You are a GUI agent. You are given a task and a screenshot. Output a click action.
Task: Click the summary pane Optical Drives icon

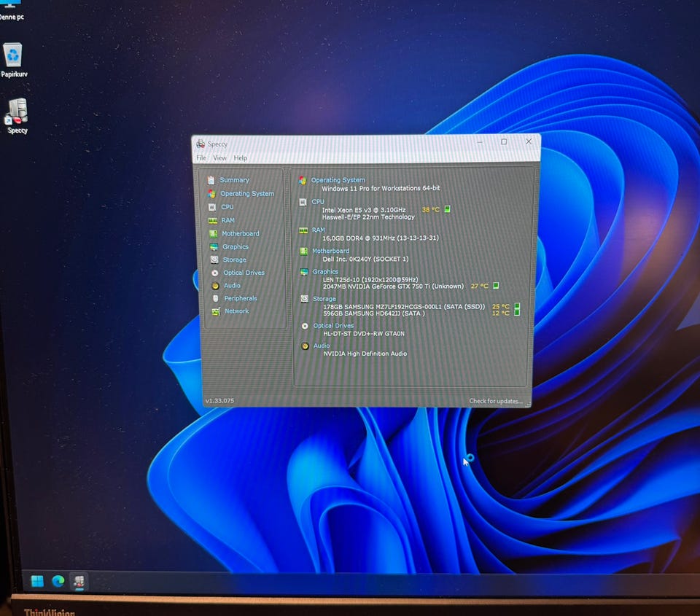[305, 326]
